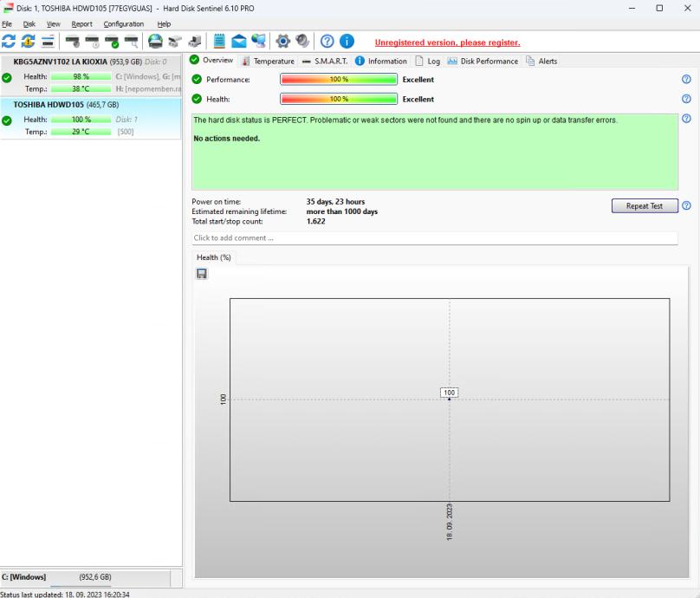Click the disk with globe icon

155,41
